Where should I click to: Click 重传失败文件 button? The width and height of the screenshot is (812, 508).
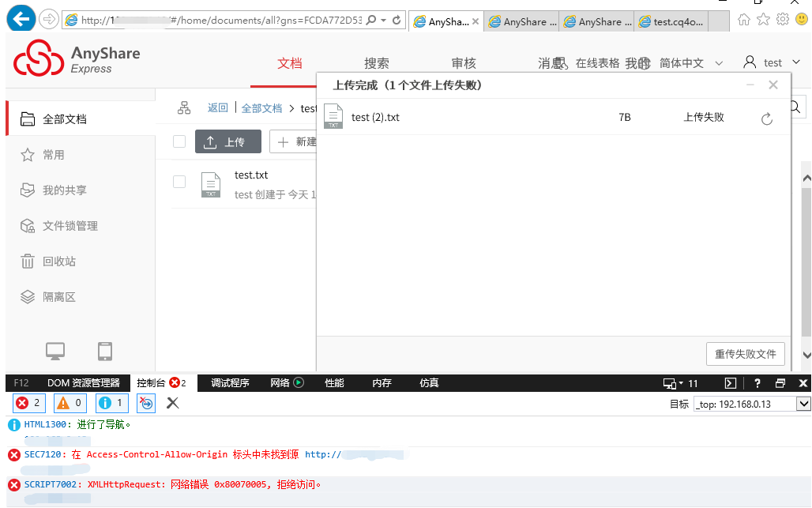click(x=745, y=354)
